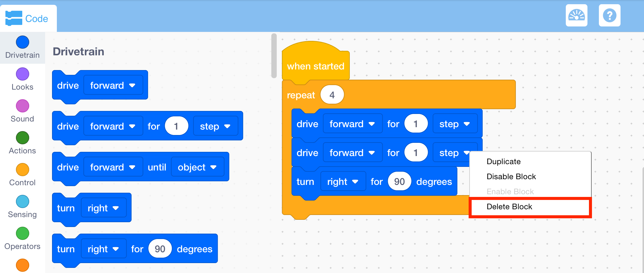Viewport: 644px width, 273px height.
Task: Click Disable Block in the context menu
Action: click(x=511, y=176)
